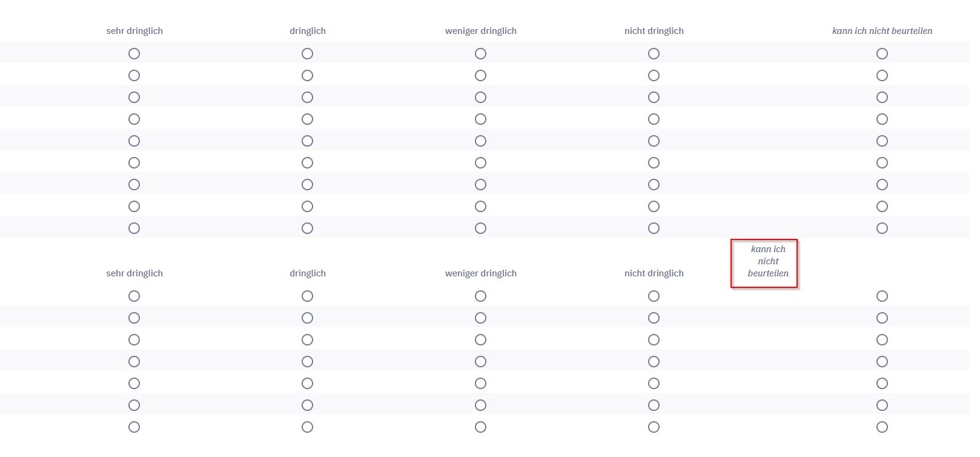Click the lower table 'nicht dringlich' column header

[x=654, y=273]
